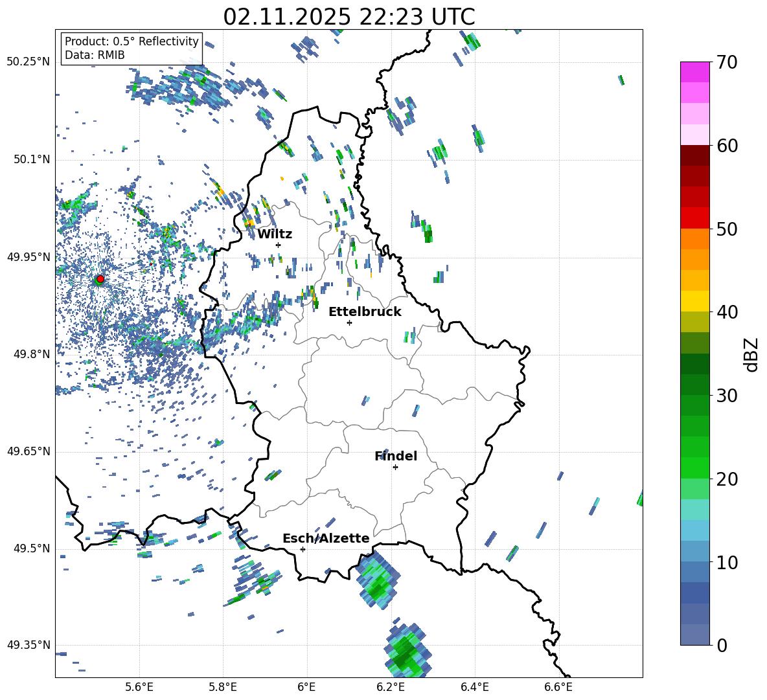Click the Ettelbruck station cross marker
This screenshot has height=700, width=767.
coord(349,322)
